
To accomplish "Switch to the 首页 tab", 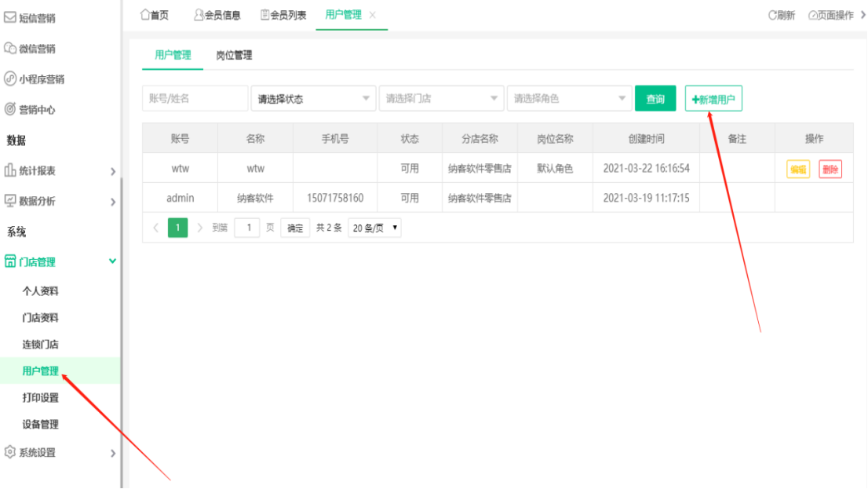I will (152, 13).
